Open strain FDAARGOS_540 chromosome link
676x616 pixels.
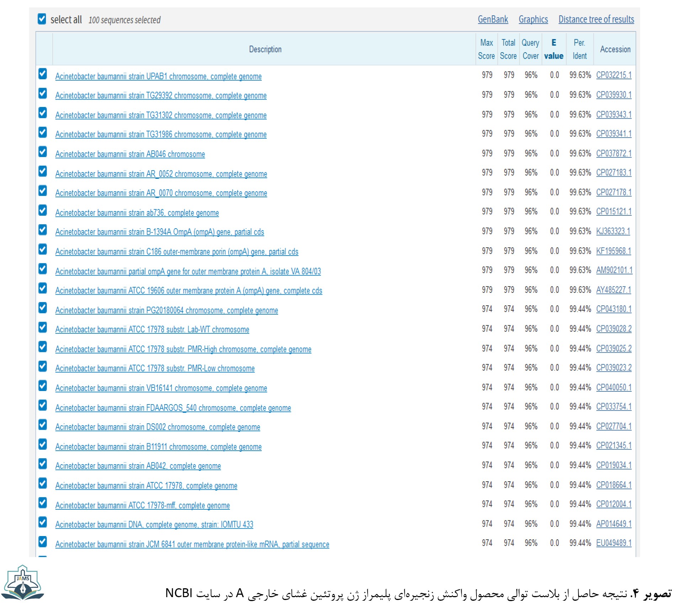click(173, 408)
